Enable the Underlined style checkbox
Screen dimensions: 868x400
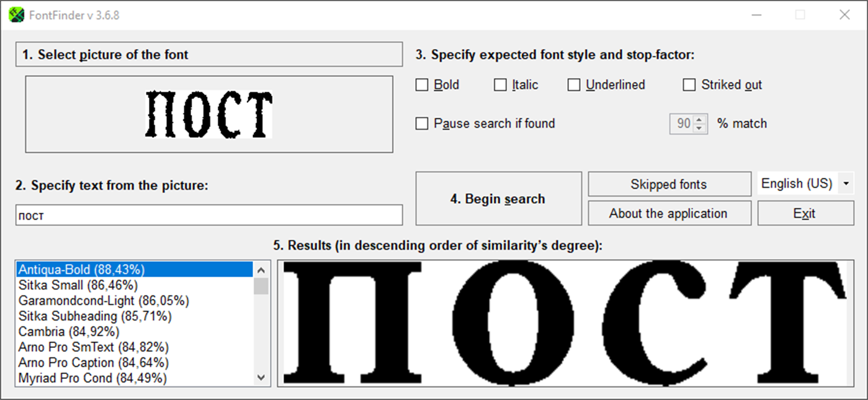(x=573, y=84)
